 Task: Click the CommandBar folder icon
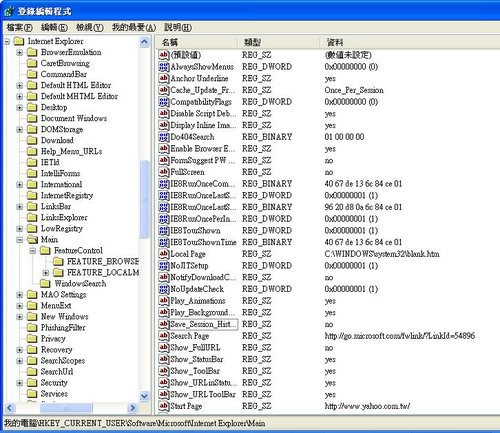click(32, 74)
